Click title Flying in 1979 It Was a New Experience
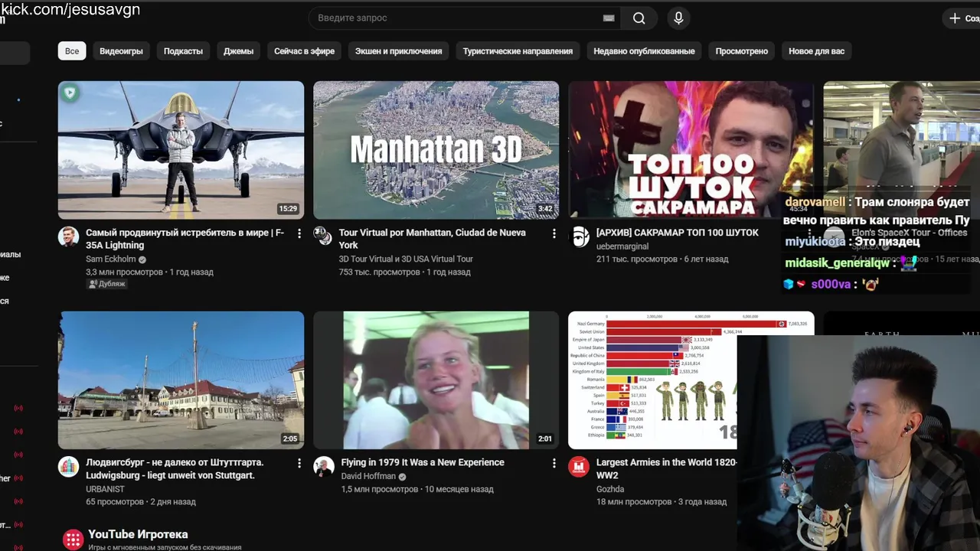Viewport: 980px width, 551px height. point(423,462)
